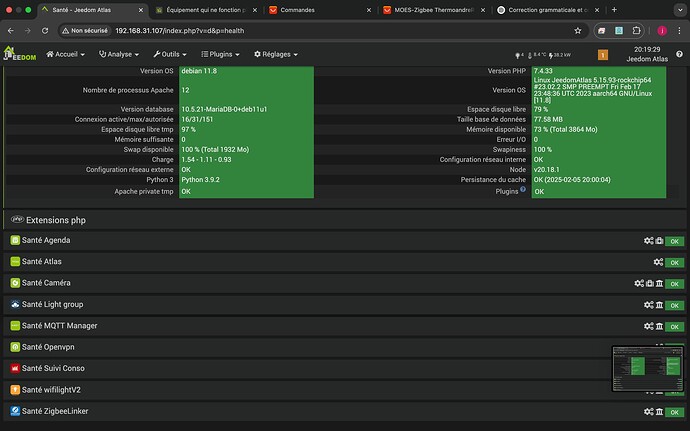Switch to the Commandes browser tab
Viewport: 690px width, 431px height.
(x=320, y=10)
